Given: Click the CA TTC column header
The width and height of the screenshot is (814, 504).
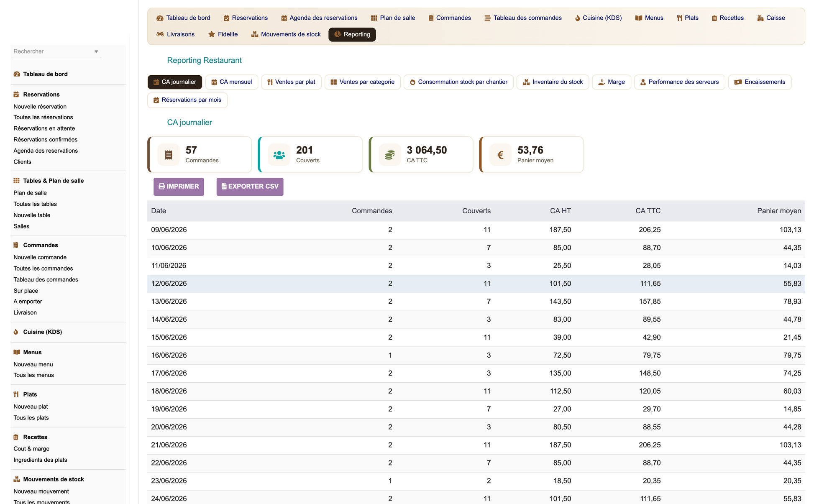Looking at the screenshot, I should point(648,211).
